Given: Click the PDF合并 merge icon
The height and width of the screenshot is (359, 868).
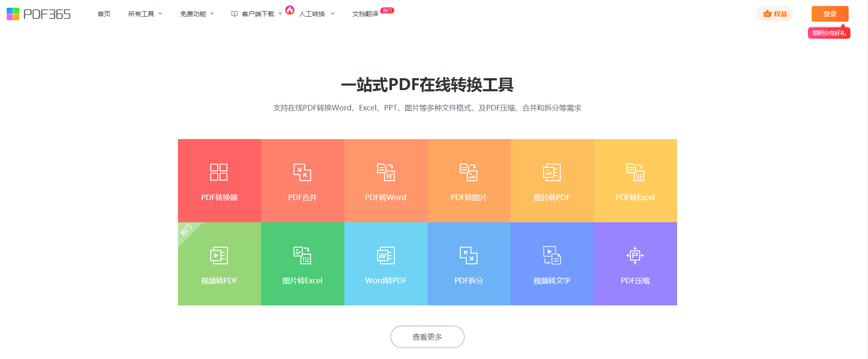Looking at the screenshot, I should tap(302, 172).
